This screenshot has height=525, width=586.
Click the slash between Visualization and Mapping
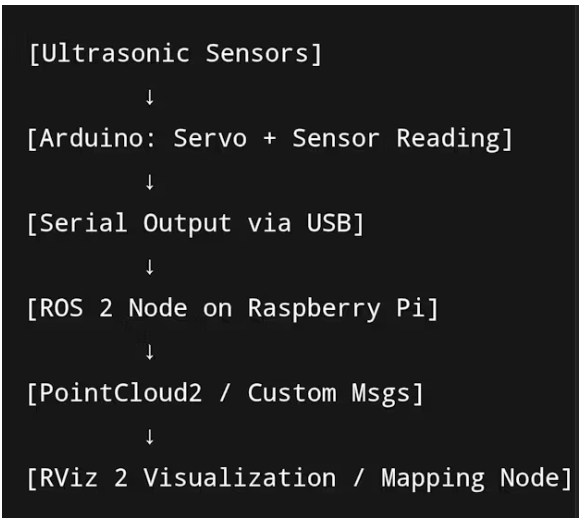(359, 478)
